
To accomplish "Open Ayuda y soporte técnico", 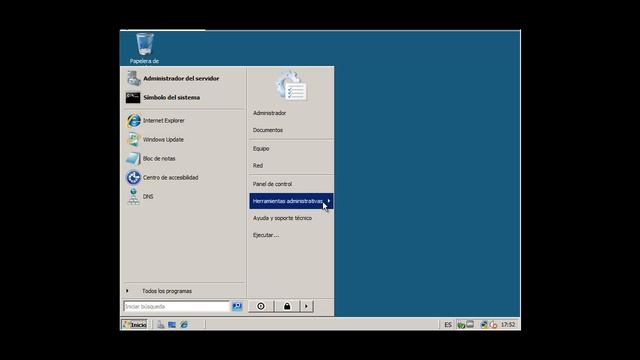I will point(291,218).
